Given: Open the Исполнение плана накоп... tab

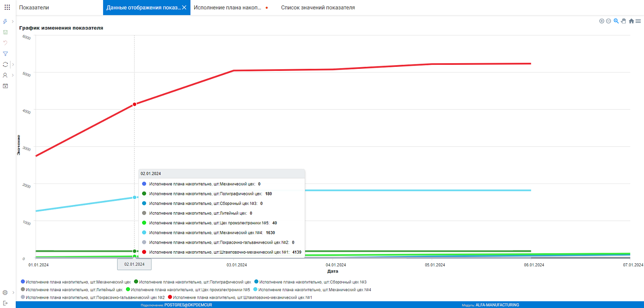Looking at the screenshot, I should click(x=227, y=8).
